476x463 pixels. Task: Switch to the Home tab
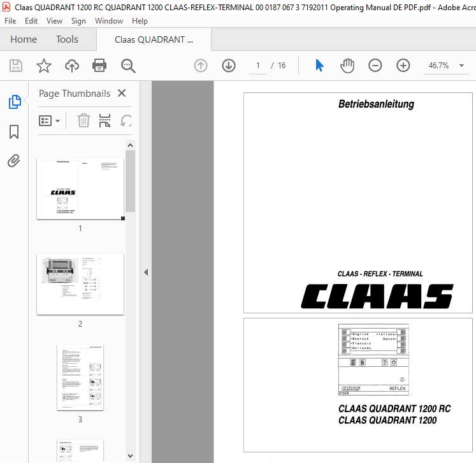point(24,39)
